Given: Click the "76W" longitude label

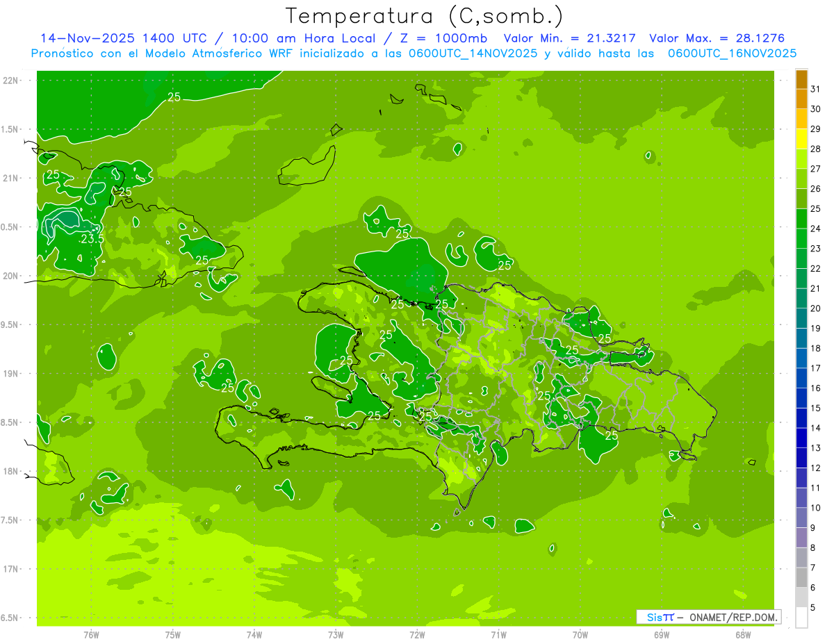Looking at the screenshot, I should pos(91,635).
